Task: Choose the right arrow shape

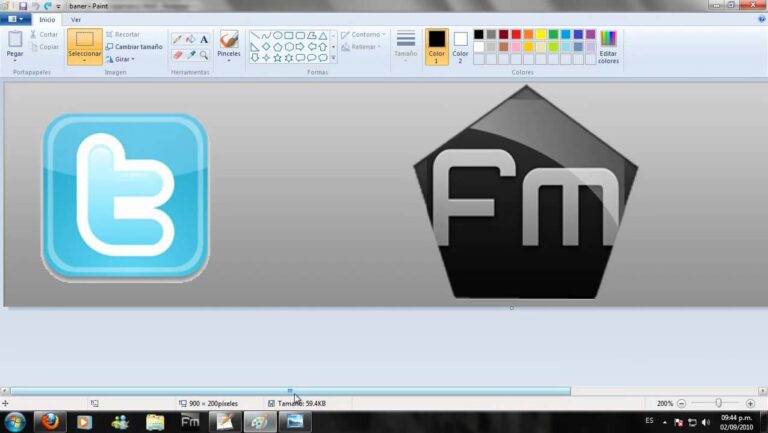Action: click(300, 47)
